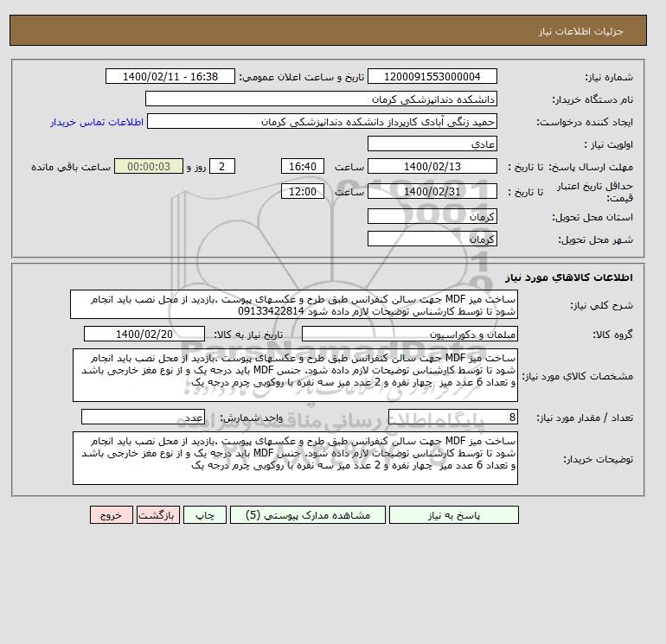Click the پاسخ به نیاز button
This screenshot has width=666, height=644.
tap(453, 514)
